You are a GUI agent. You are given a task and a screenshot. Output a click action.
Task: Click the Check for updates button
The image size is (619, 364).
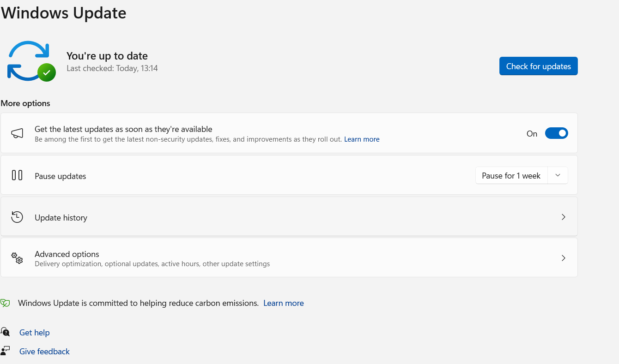click(539, 66)
